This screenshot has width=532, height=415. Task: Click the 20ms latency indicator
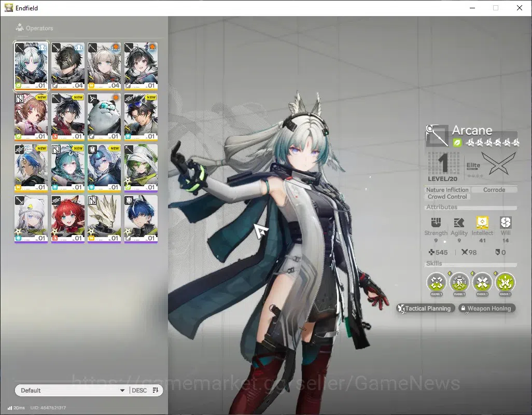click(x=16, y=408)
